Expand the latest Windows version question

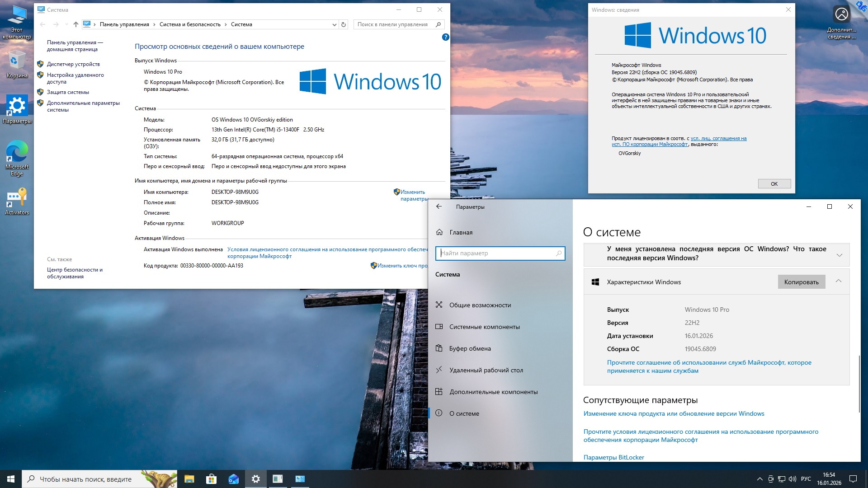point(839,254)
